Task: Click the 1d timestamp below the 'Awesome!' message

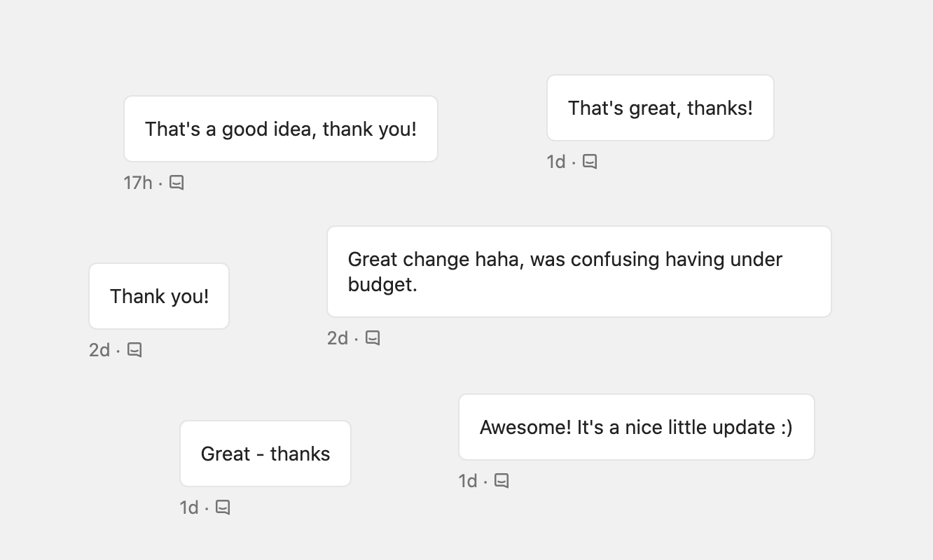Action: click(468, 481)
